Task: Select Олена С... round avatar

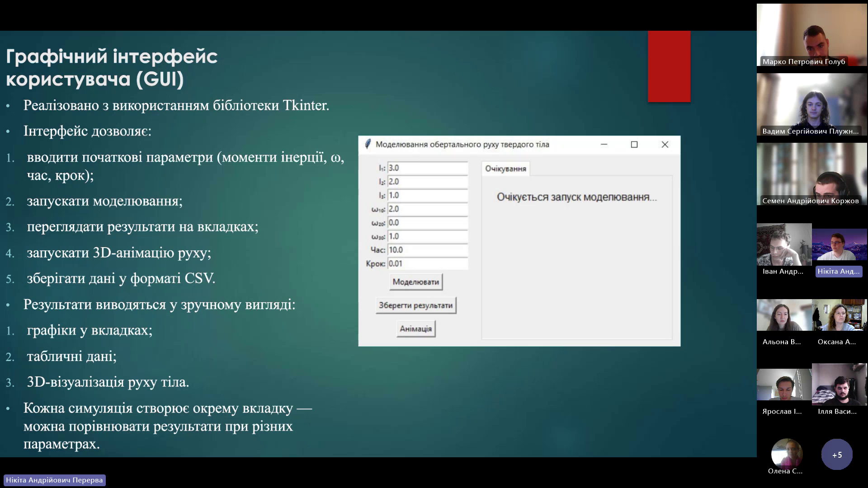Action: coord(787,453)
